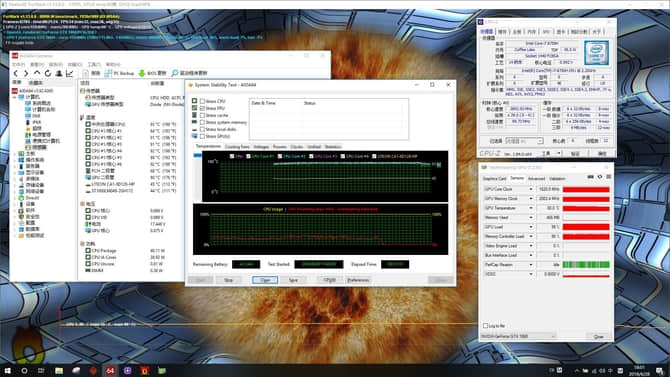Enable Stress GPU(s) checkbox
The width and height of the screenshot is (670, 377).
click(x=202, y=136)
